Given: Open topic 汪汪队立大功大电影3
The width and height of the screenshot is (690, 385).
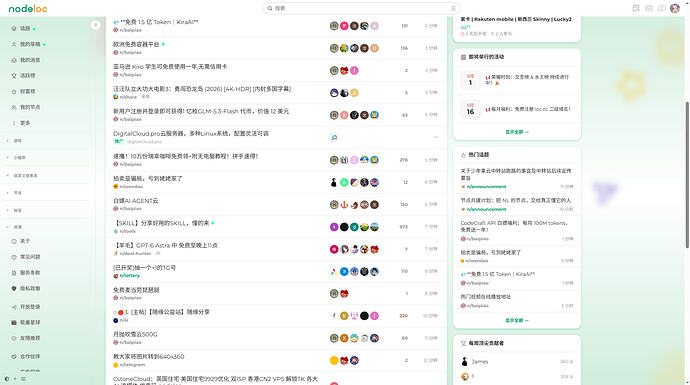Looking at the screenshot, I should point(202,89).
